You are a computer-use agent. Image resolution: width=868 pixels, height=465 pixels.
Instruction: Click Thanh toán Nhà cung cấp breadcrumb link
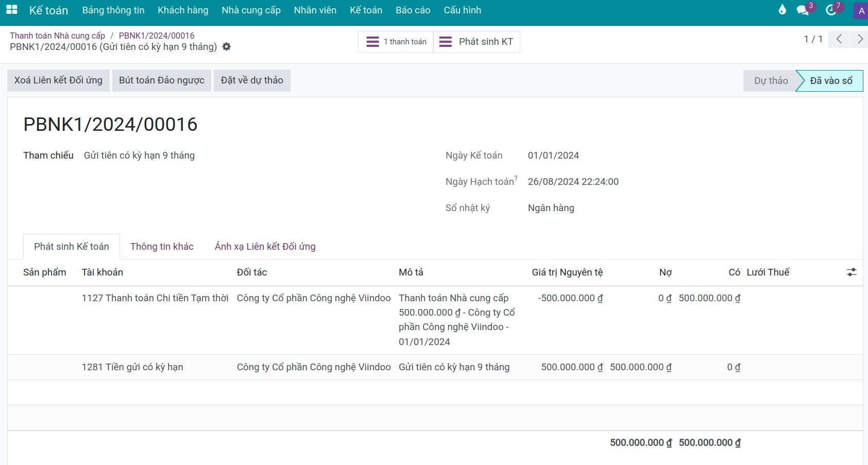pos(57,36)
